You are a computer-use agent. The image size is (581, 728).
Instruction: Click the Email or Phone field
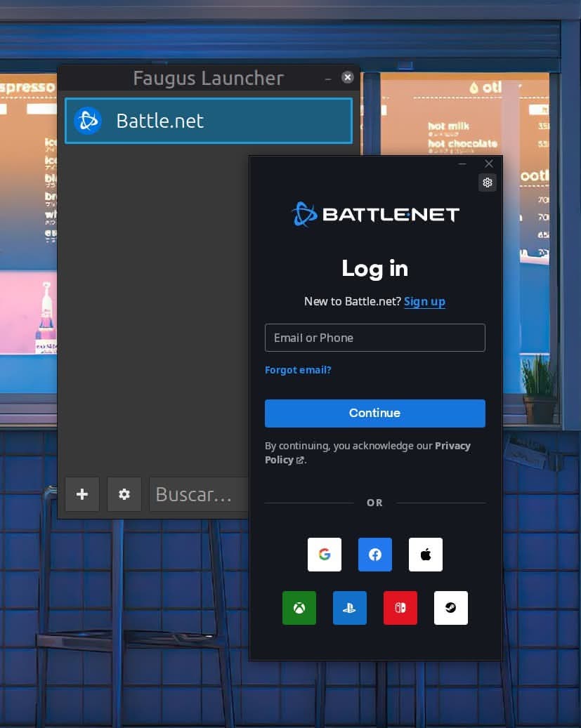point(374,338)
